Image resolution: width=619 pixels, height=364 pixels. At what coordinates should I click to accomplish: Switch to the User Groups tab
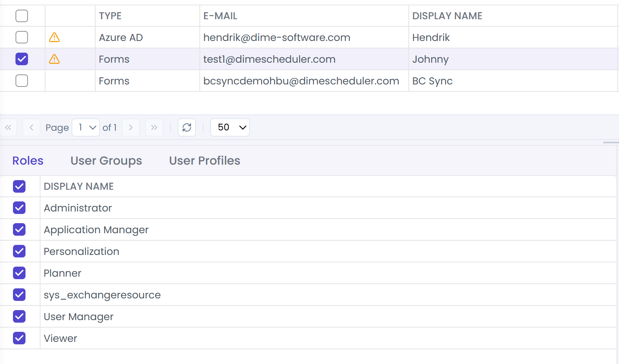coord(106,161)
